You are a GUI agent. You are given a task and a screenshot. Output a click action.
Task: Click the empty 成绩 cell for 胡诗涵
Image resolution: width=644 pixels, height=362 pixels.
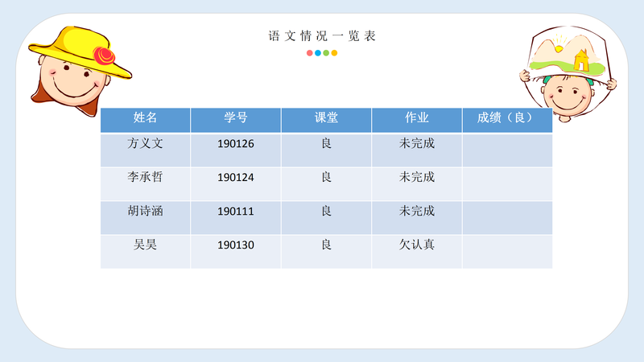pyautogui.click(x=508, y=217)
